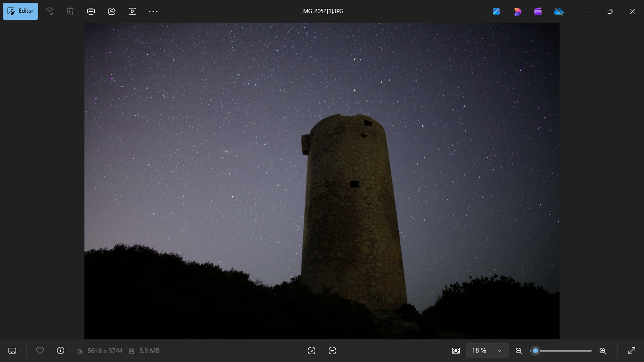Open the 18 % zoom level dropdown
Image resolution: width=644 pixels, height=362 pixels.
[x=487, y=351]
